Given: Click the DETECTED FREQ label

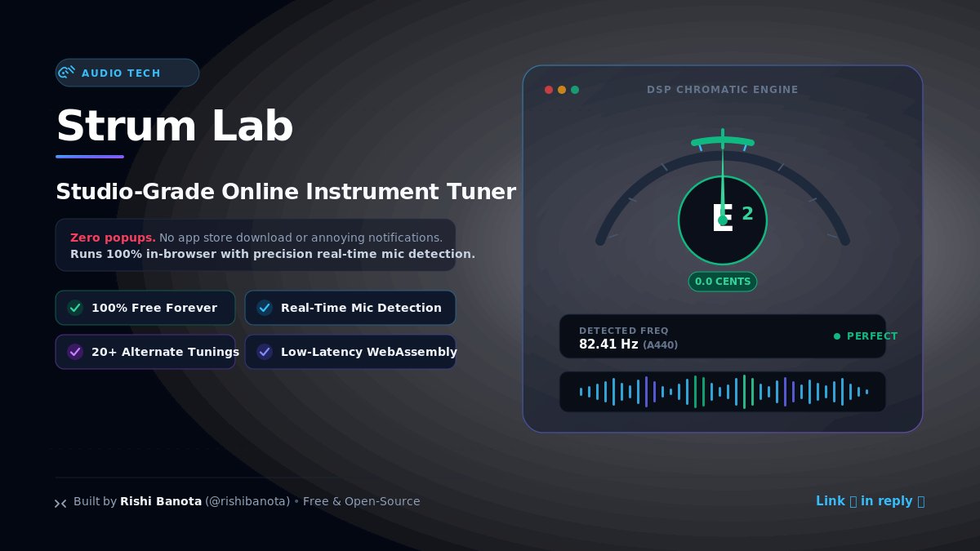Looking at the screenshot, I should [x=624, y=331].
